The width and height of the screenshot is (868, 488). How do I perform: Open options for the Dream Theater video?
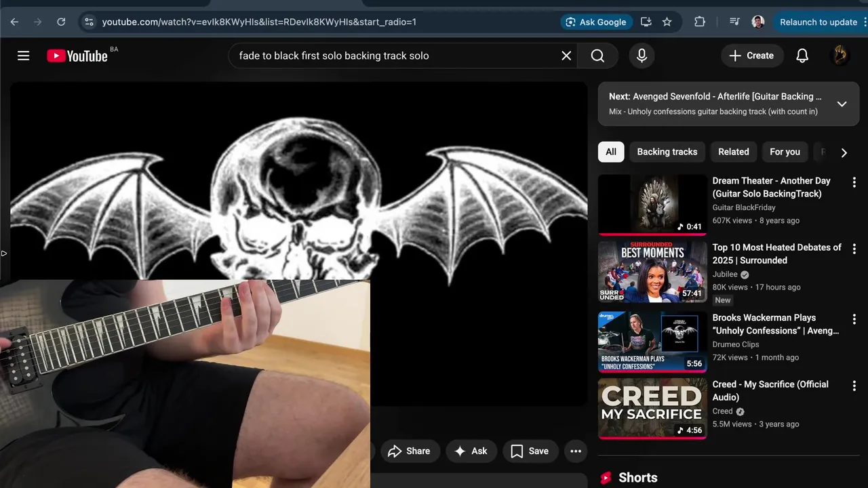point(854,182)
